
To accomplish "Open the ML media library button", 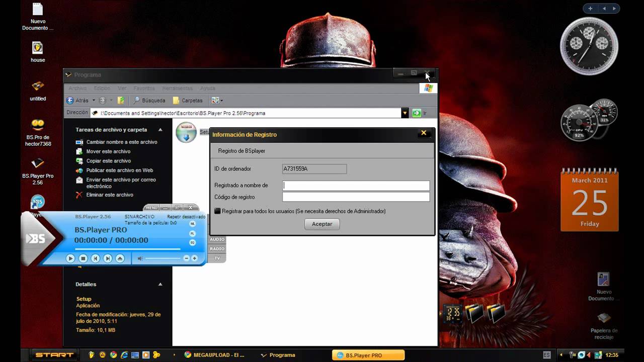I will pos(192,224).
